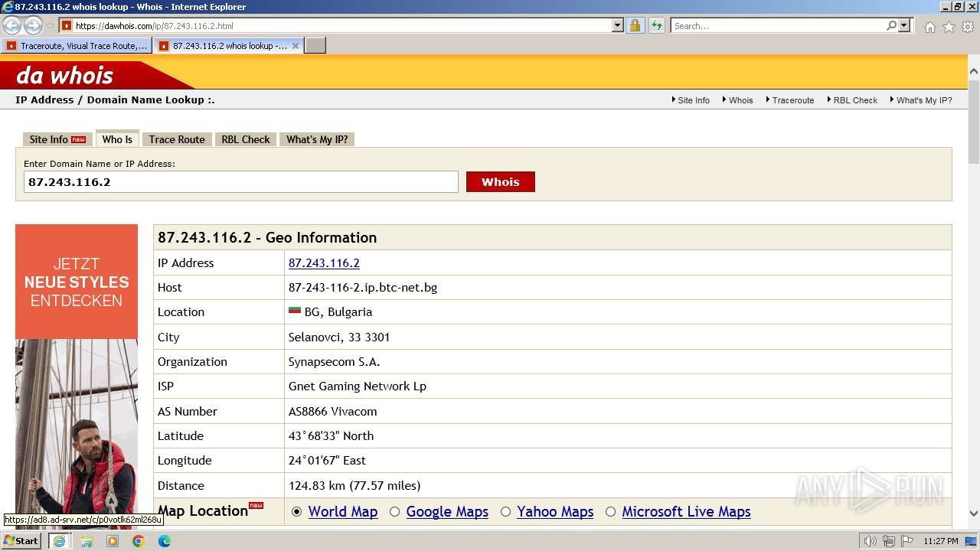Open the Yahoo Maps link

[x=555, y=511]
